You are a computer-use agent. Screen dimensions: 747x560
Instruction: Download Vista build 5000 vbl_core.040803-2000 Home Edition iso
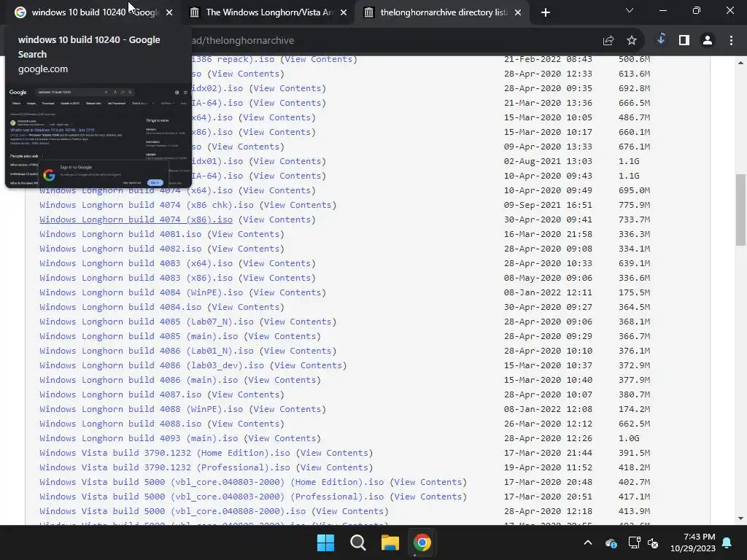click(x=212, y=482)
